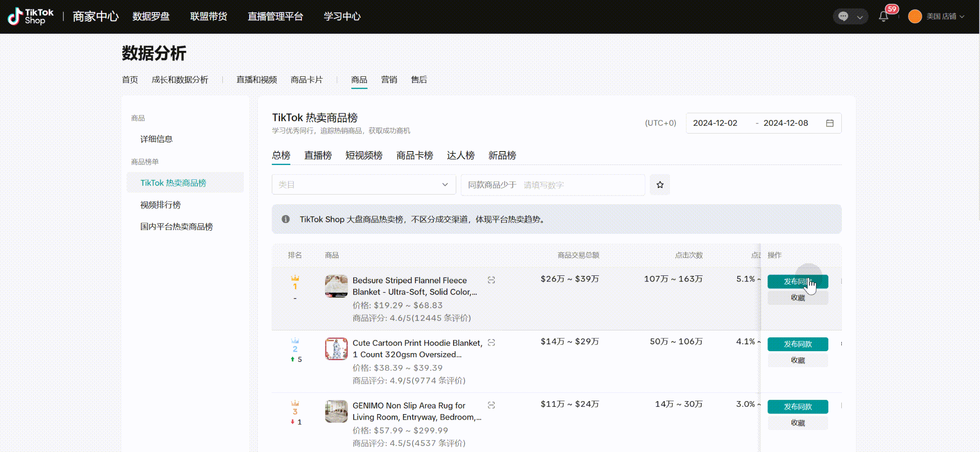
Task: Click link icon beside Bedsure blanket
Action: 491,280
